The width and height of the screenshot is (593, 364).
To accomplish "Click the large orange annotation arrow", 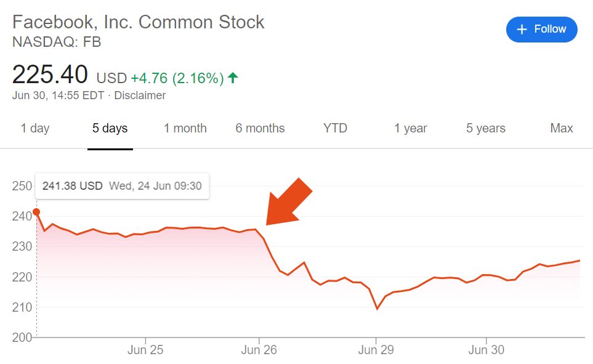I will (289, 201).
